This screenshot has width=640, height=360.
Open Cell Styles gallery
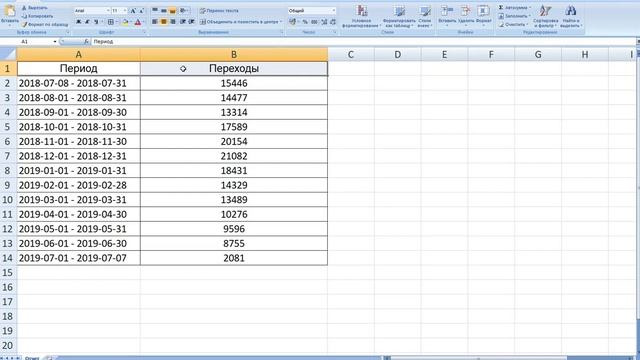tap(424, 16)
